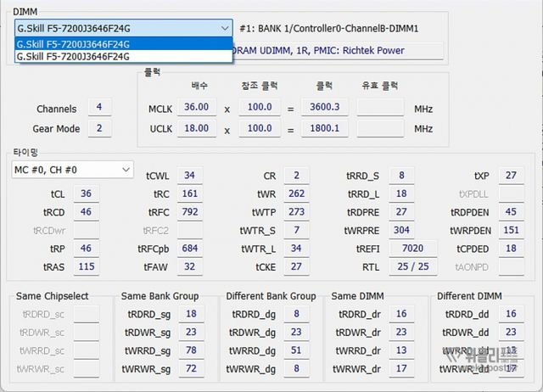Click the tWR value showing 262
543x392 pixels.
[x=296, y=193]
